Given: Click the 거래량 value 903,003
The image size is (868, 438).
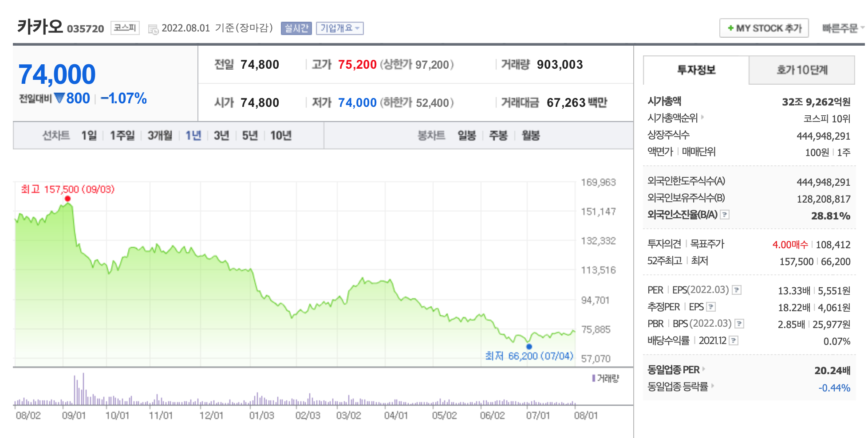Looking at the screenshot, I should pyautogui.click(x=560, y=65).
